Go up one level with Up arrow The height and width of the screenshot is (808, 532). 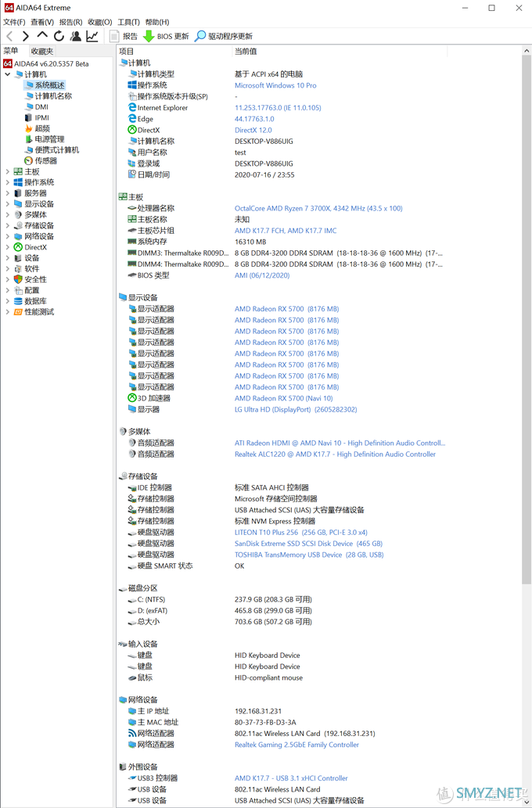42,35
